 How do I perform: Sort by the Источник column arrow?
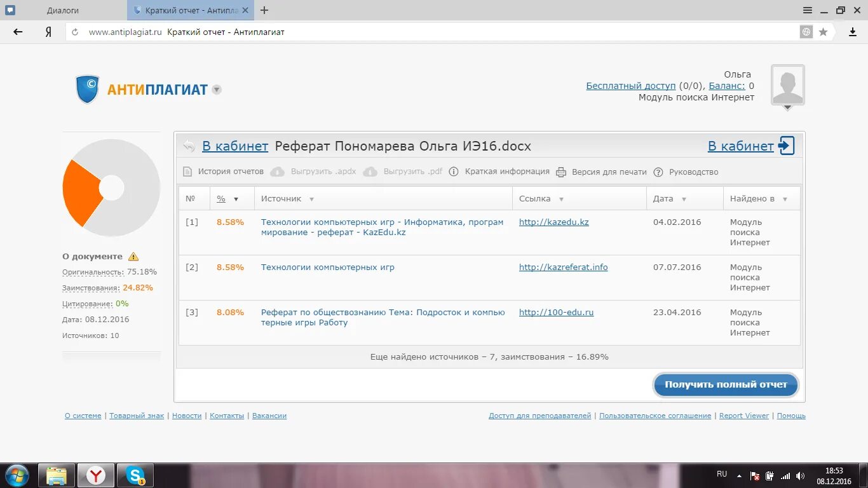click(311, 199)
